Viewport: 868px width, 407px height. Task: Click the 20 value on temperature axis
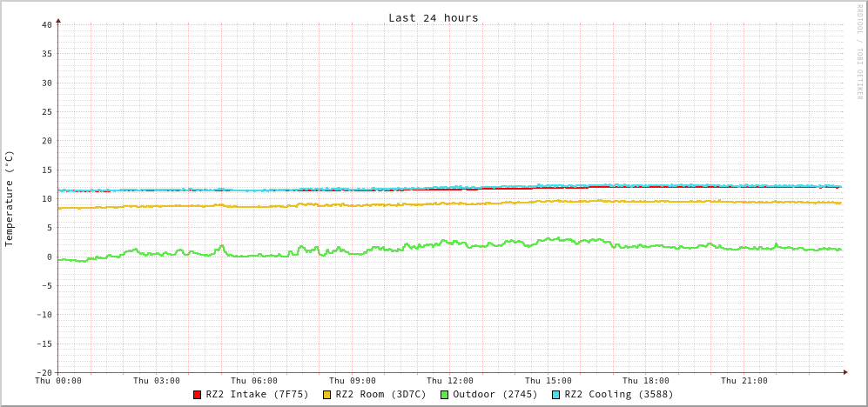[46, 141]
